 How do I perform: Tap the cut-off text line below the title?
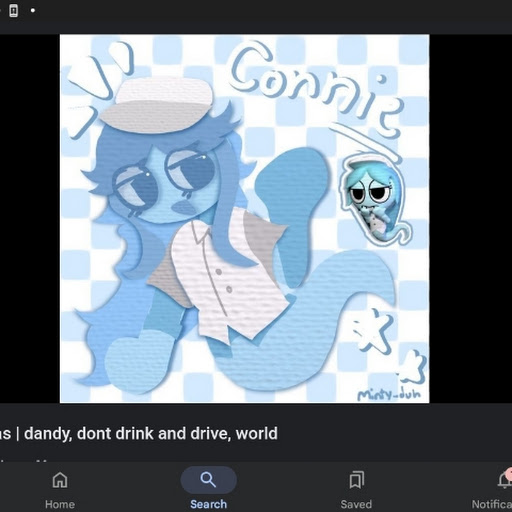click(27, 460)
